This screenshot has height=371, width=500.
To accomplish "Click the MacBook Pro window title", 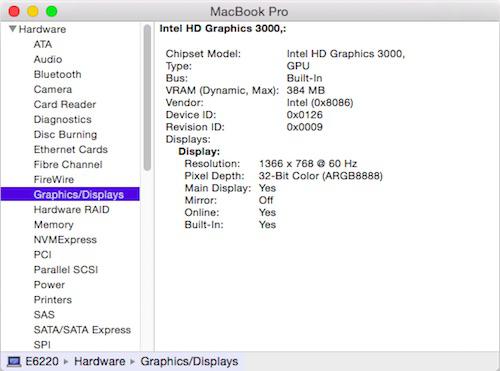I will click(x=249, y=12).
